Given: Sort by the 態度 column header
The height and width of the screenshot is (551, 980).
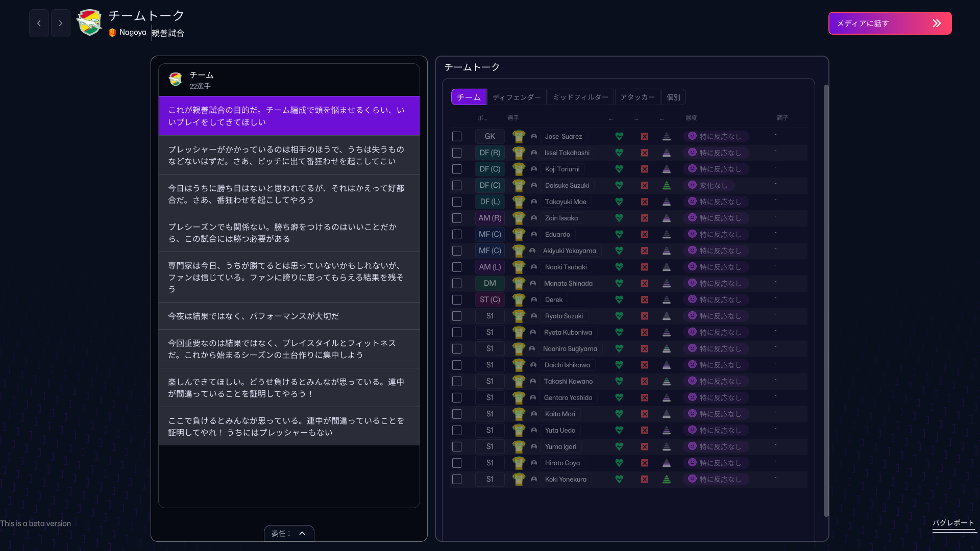Looking at the screenshot, I should point(691,118).
